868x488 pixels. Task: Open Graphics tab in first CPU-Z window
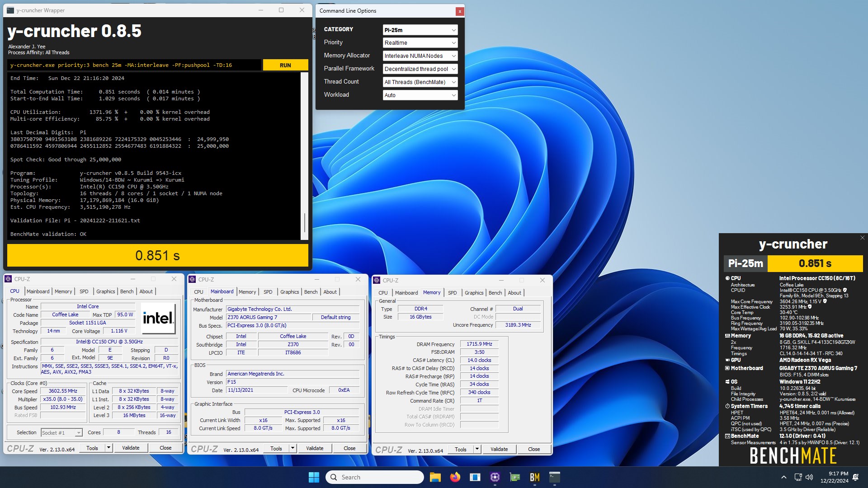coord(106,291)
